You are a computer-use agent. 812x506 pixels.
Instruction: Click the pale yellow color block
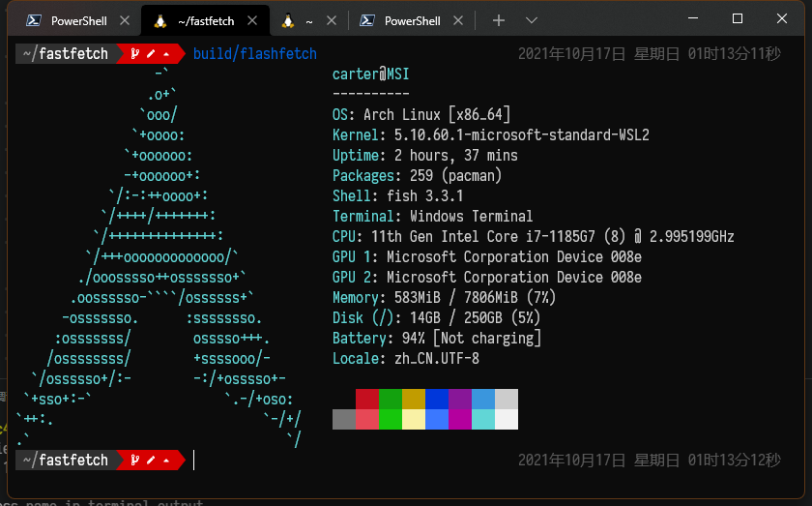click(414, 420)
